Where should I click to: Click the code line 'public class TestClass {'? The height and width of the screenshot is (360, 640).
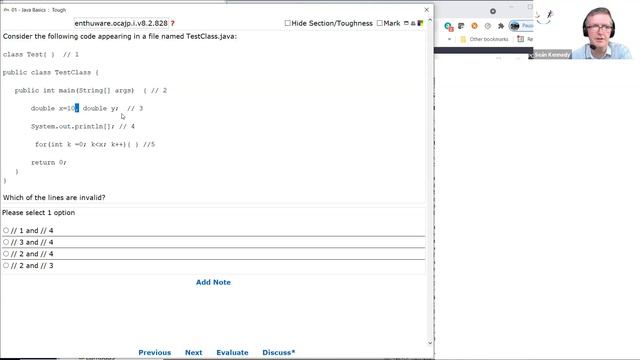click(x=51, y=72)
